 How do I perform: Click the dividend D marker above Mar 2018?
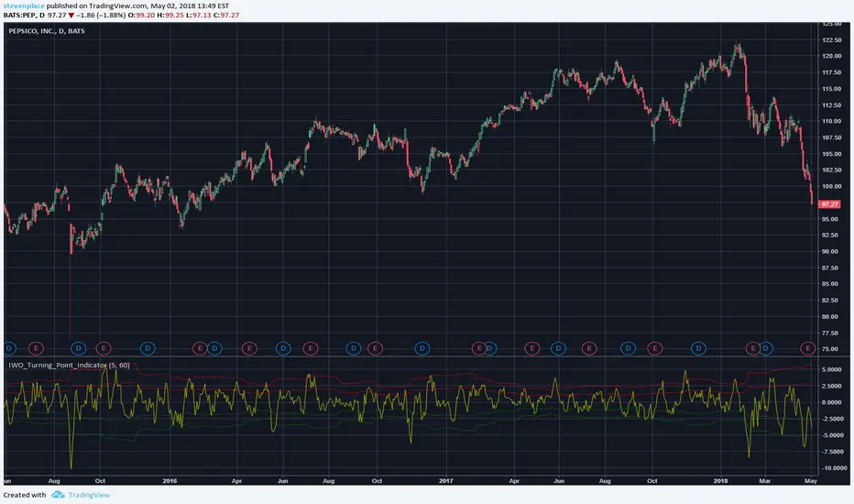(766, 348)
